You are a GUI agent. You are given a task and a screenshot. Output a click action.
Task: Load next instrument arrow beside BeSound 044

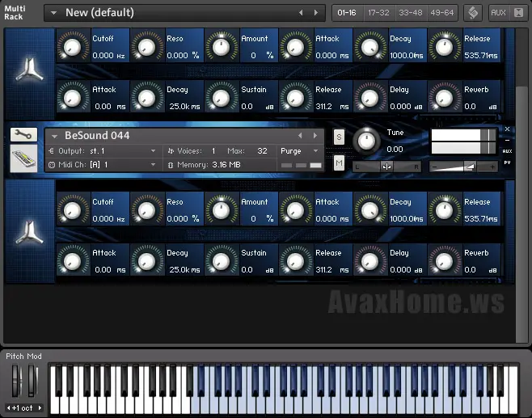tap(315, 135)
